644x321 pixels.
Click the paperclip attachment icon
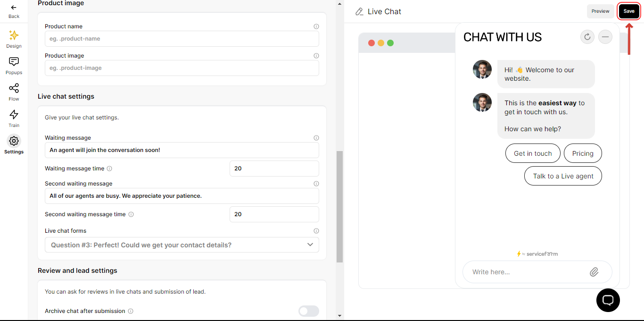pos(594,272)
